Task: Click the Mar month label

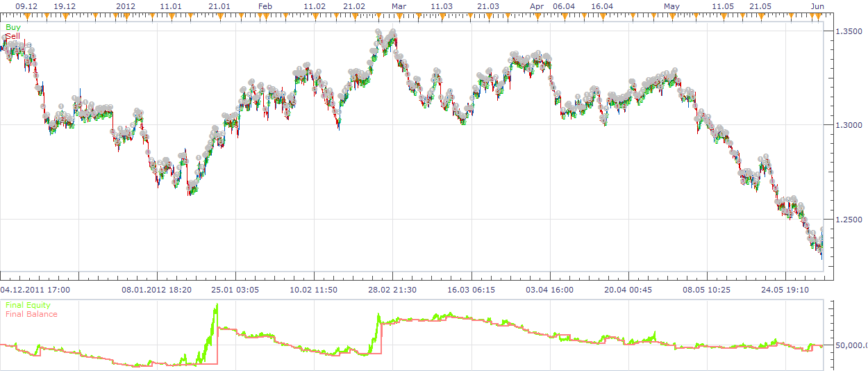Action: [399, 6]
